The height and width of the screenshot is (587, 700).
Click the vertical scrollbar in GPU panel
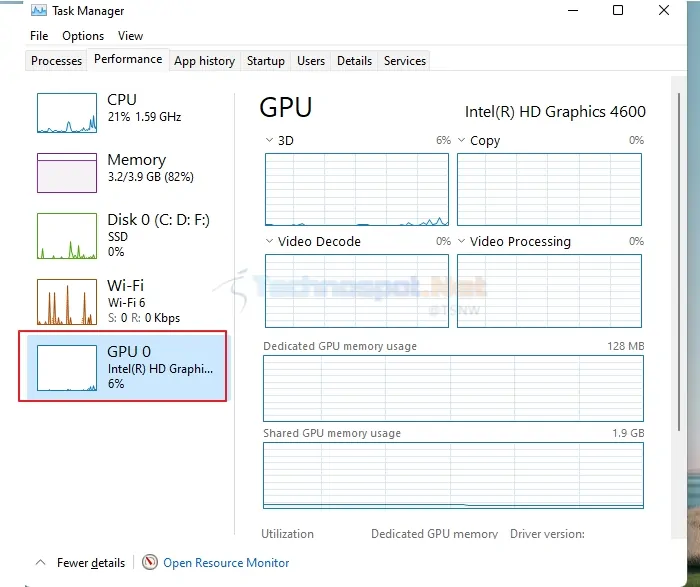(x=679, y=262)
